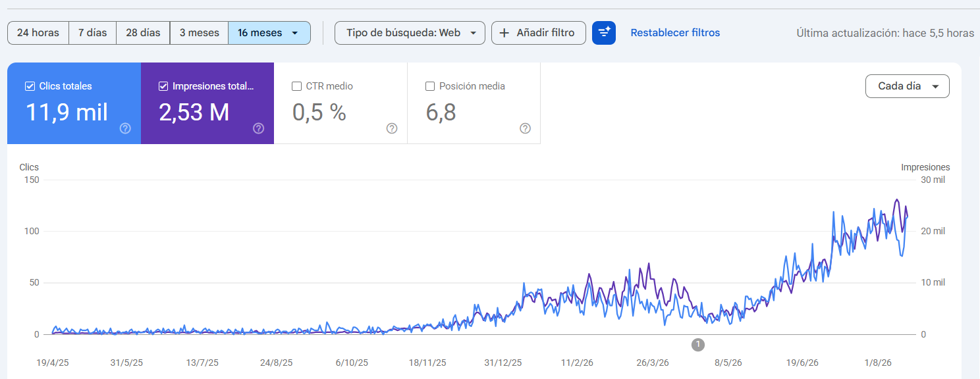Click the blue filter sparkle icon button

[x=604, y=33]
